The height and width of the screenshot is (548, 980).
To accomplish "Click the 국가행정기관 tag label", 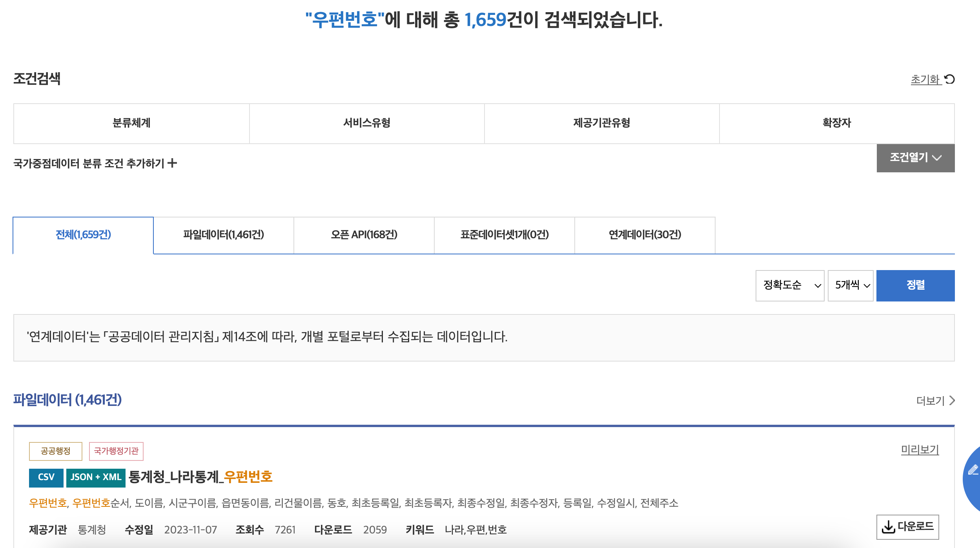I will coord(116,451).
